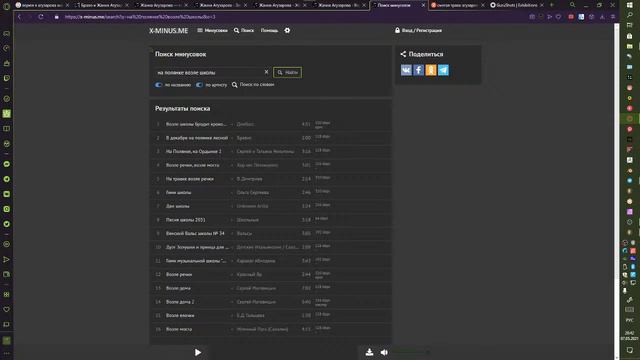The width and height of the screenshot is (640, 360).
Task: Open result 'Возле моста'
Action: click(x=179, y=329)
